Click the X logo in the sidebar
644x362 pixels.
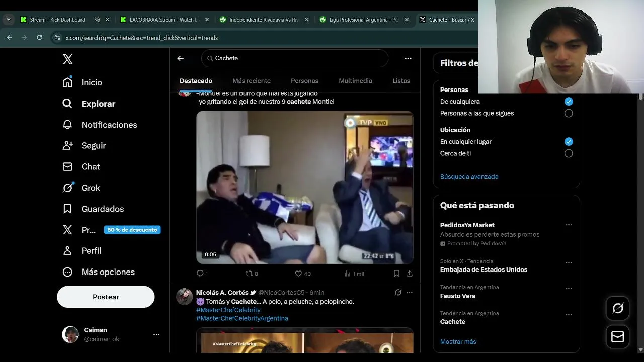click(68, 59)
